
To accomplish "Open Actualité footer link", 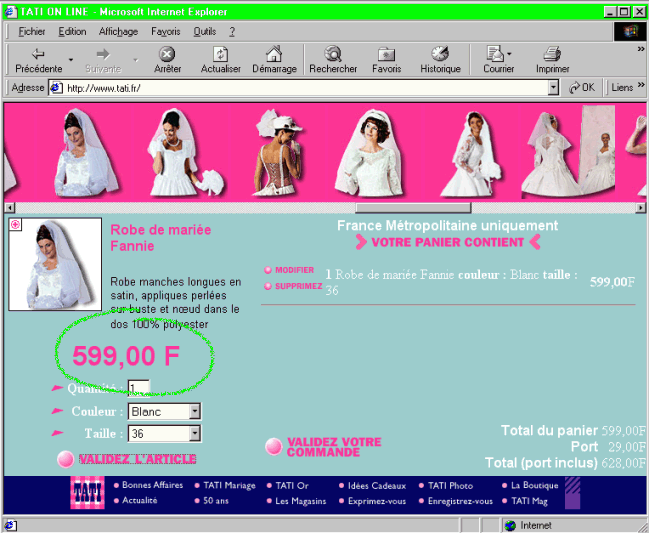I will point(139,500).
